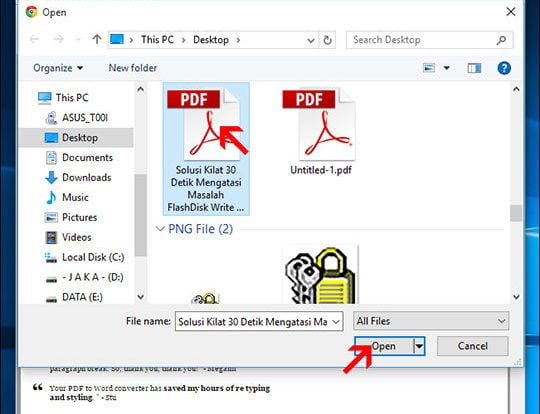Click the Videos film icon
This screenshot has width=540, height=414.
click(x=51, y=238)
